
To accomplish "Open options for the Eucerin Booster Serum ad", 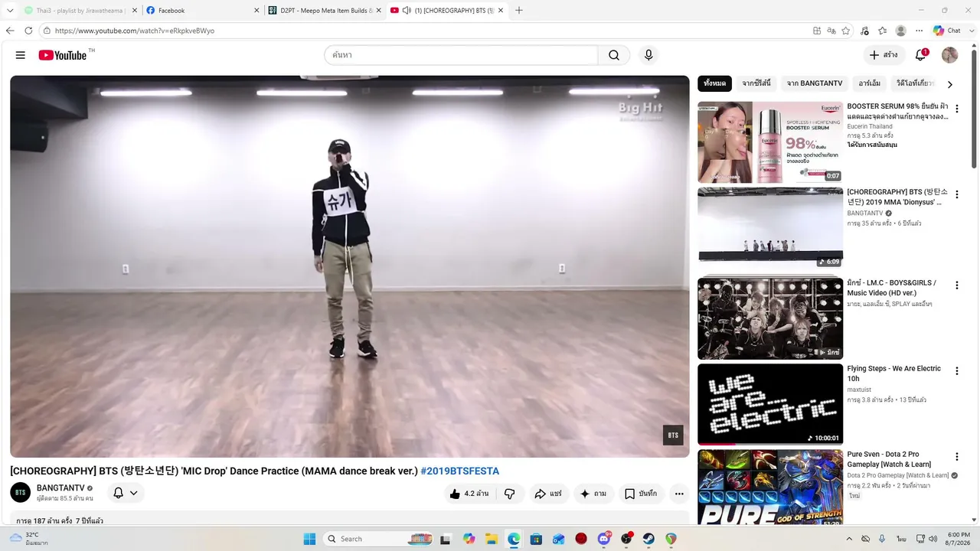I will [956, 109].
